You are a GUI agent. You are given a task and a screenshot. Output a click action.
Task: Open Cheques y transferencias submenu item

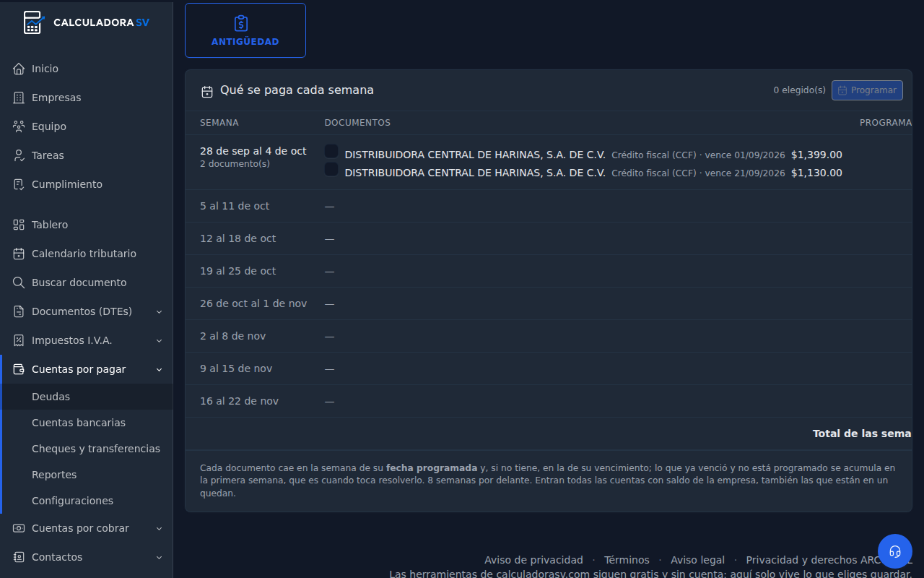tap(87, 449)
